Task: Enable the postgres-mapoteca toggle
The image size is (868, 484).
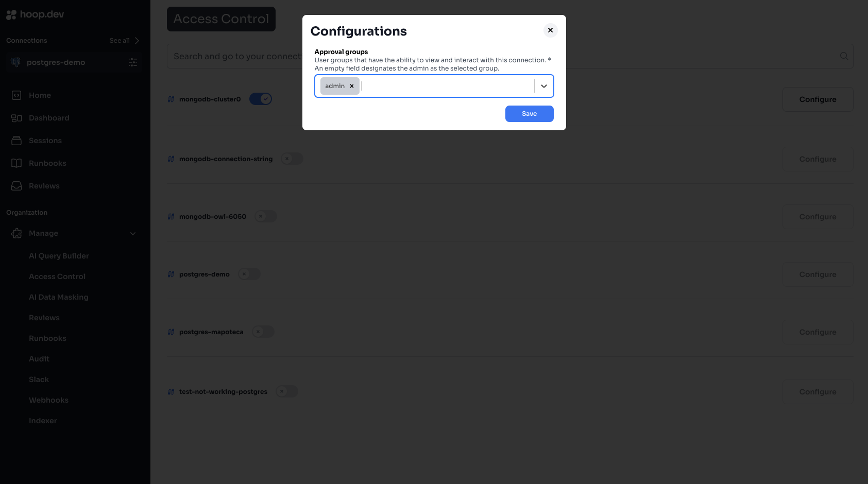Action: 263,332
